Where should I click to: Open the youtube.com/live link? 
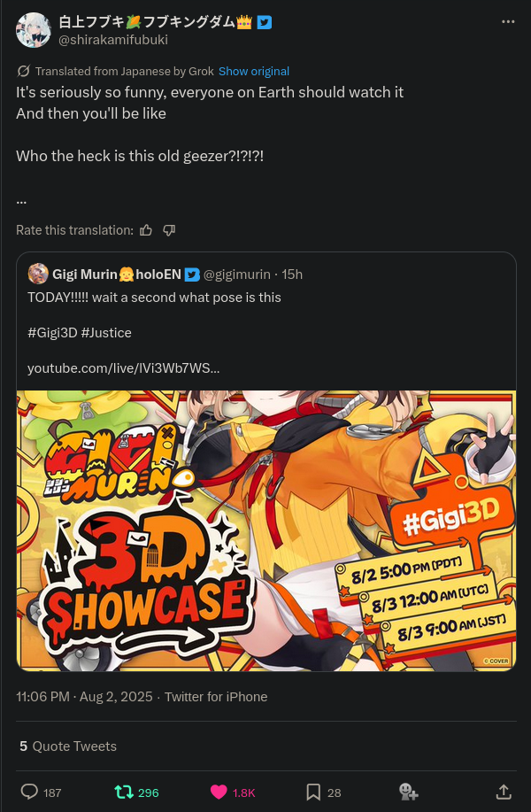(x=123, y=368)
